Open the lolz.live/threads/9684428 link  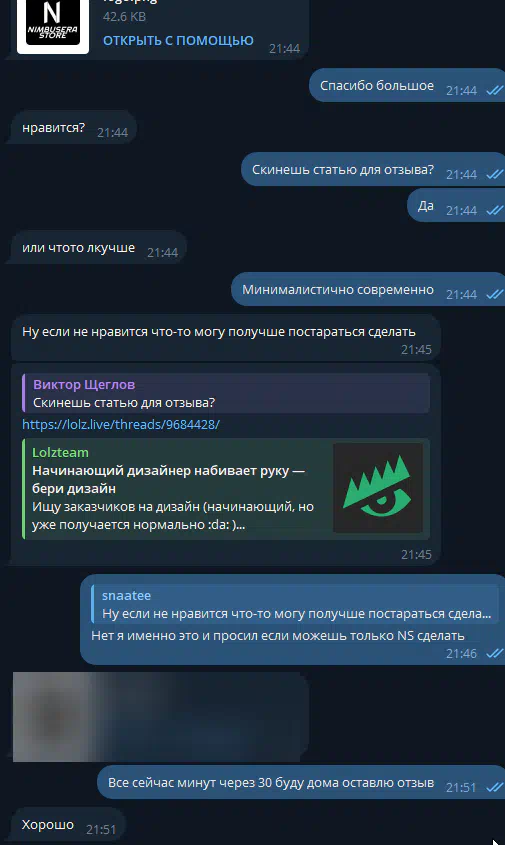pyautogui.click(x=121, y=424)
